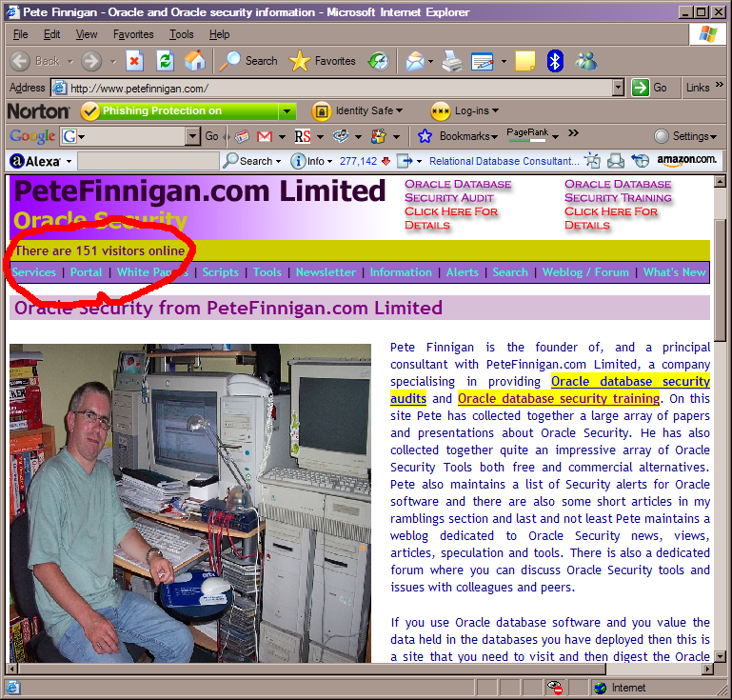The width and height of the screenshot is (732, 700).
Task: Open the What's New navigation link
Action: (675, 272)
